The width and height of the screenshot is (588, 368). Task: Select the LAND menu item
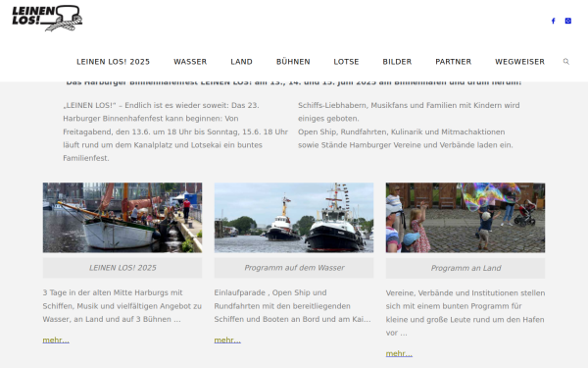point(241,62)
